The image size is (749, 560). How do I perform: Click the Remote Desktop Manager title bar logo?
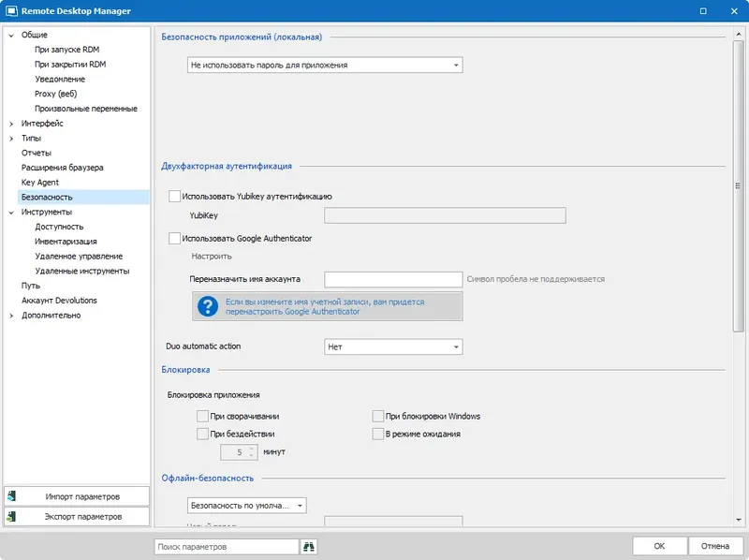point(11,11)
